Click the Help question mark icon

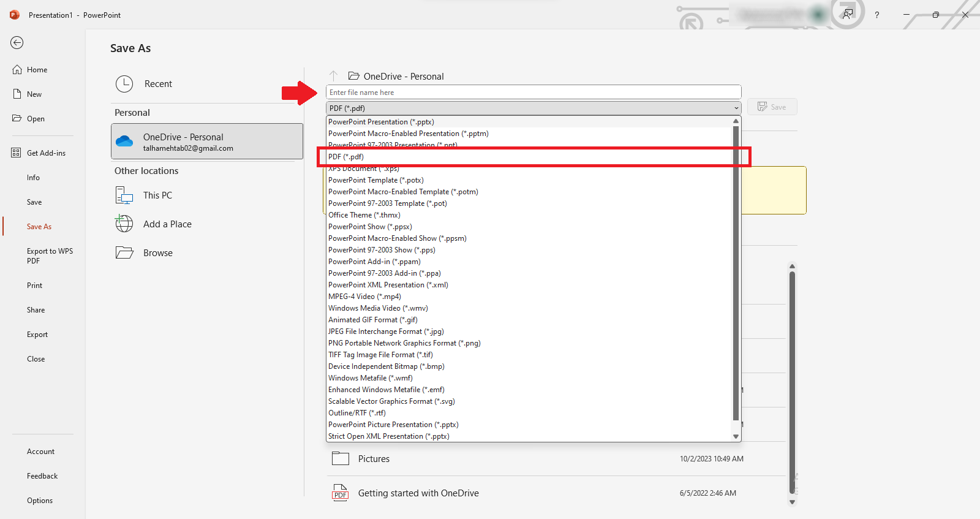(x=877, y=15)
